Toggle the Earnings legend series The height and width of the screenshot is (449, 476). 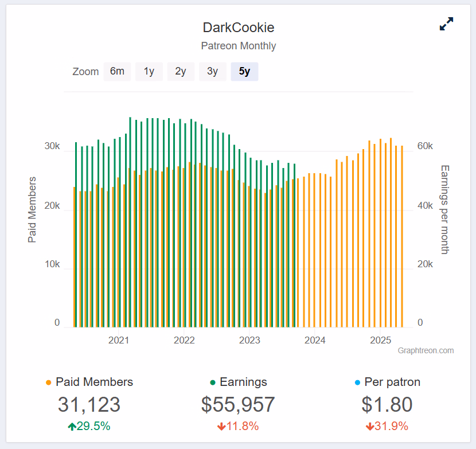243,382
